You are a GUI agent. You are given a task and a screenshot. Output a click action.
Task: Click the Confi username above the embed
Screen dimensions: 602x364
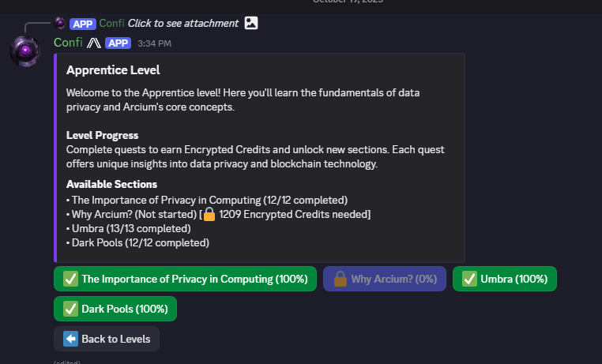[x=68, y=42]
